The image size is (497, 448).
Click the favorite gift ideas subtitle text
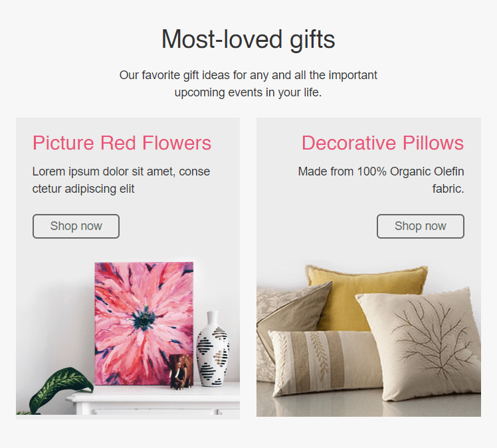[x=248, y=84]
